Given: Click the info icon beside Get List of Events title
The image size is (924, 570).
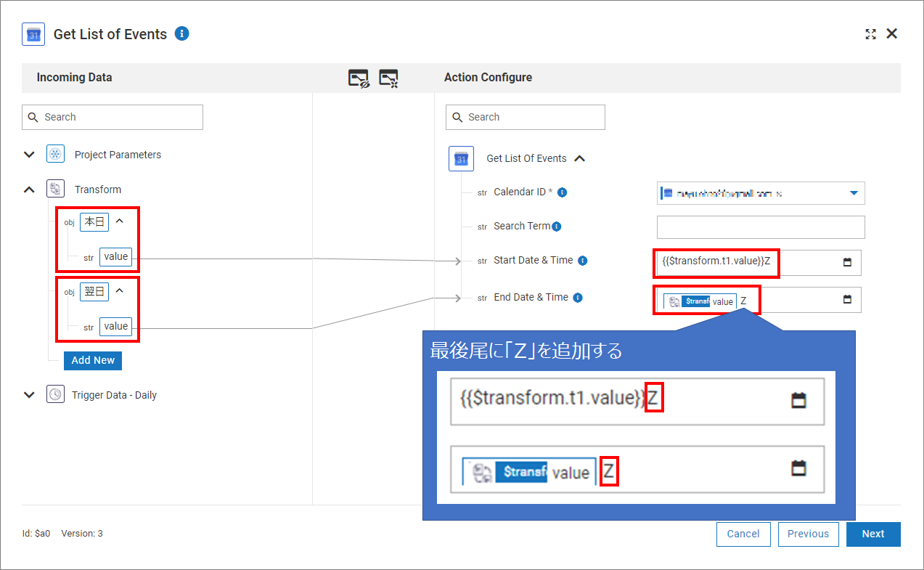Looking at the screenshot, I should (182, 33).
